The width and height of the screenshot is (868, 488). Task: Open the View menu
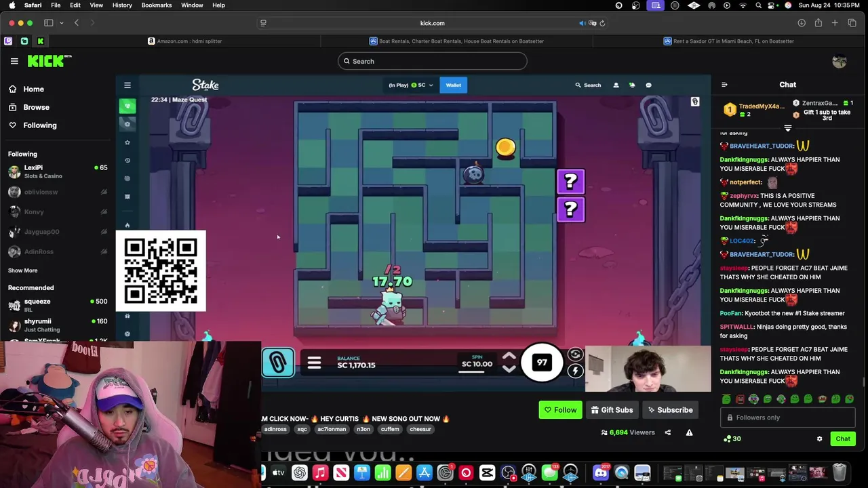pos(96,5)
